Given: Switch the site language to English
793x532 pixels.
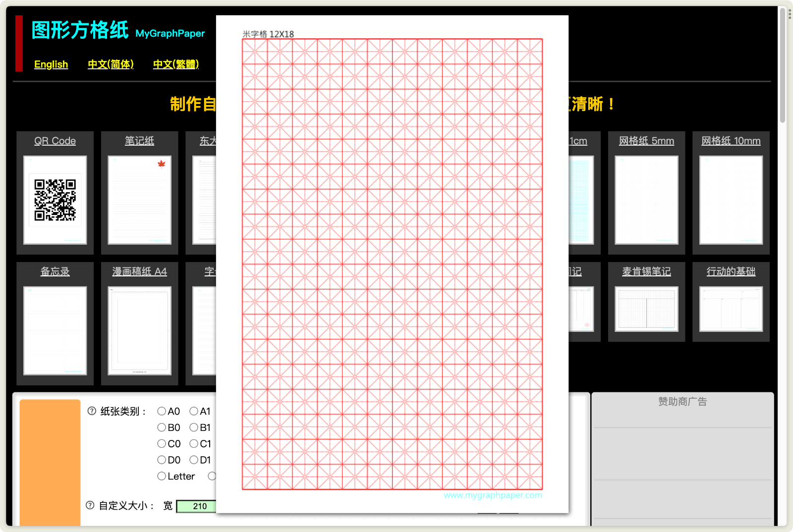Looking at the screenshot, I should (x=51, y=64).
